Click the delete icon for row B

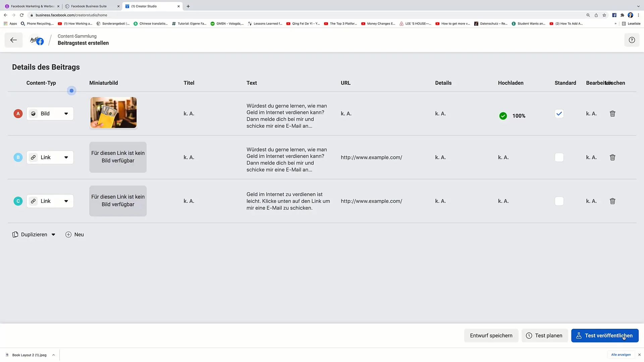pyautogui.click(x=612, y=157)
